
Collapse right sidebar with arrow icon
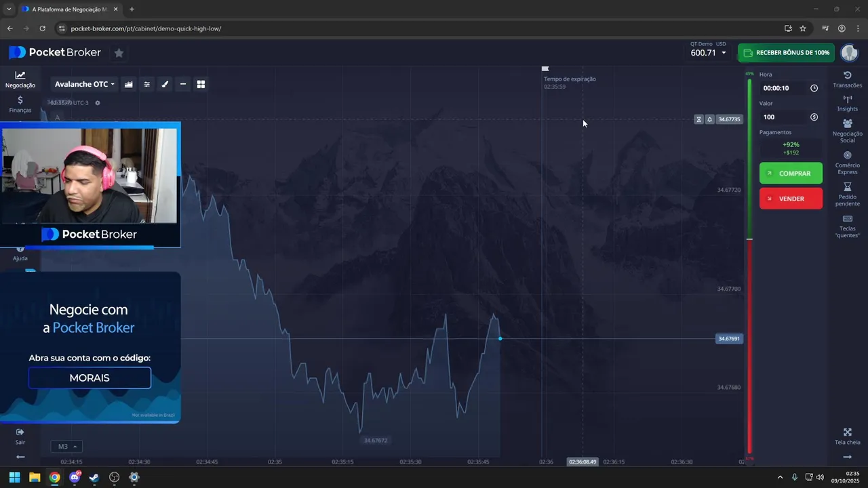(x=847, y=457)
